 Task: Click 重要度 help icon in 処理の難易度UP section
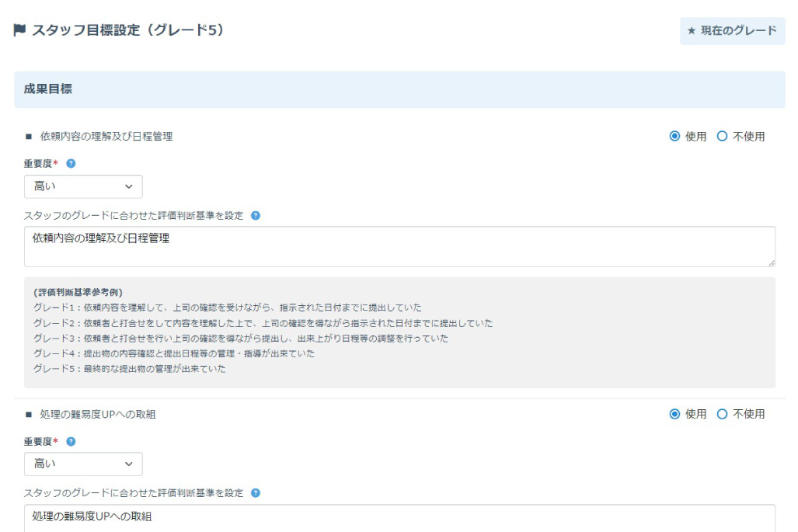click(x=71, y=441)
